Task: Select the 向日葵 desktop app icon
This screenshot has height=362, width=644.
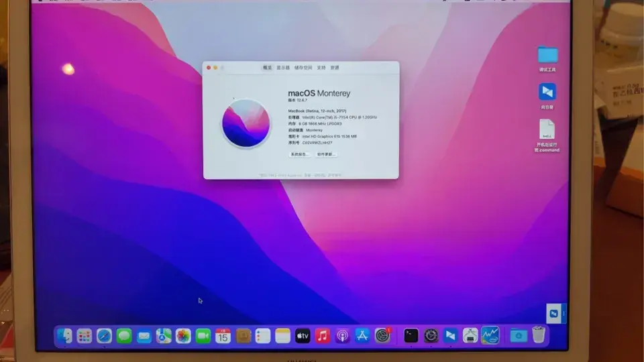Action: point(547,92)
